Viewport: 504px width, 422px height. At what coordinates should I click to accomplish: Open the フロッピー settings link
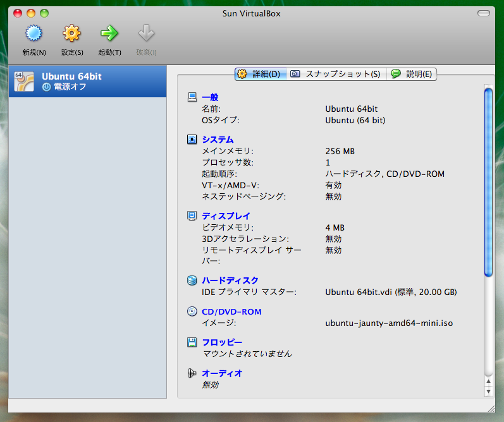pos(222,342)
